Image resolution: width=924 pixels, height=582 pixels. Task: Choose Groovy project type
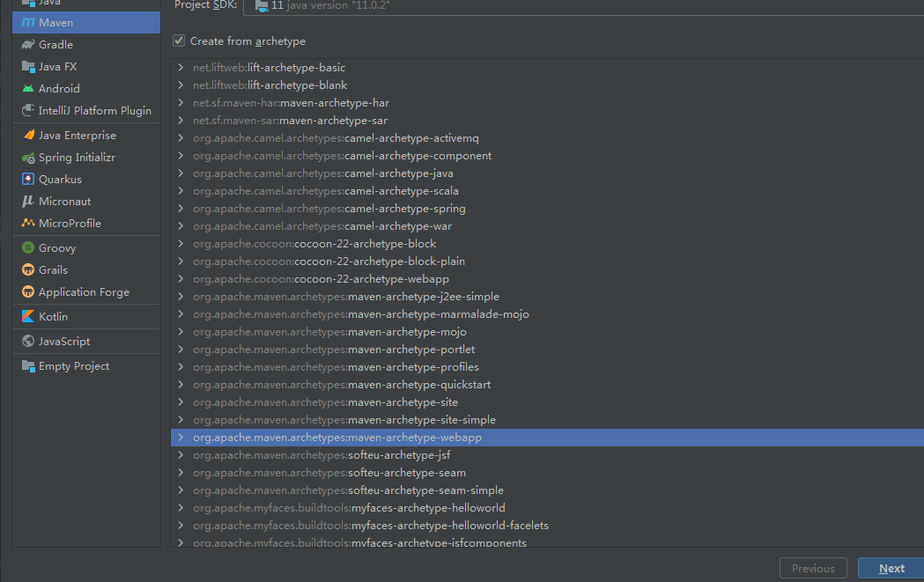point(86,247)
